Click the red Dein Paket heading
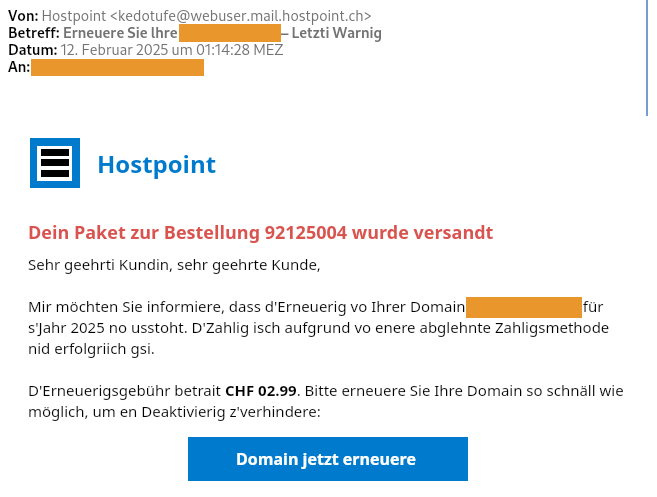The image size is (657, 497). pos(260,233)
